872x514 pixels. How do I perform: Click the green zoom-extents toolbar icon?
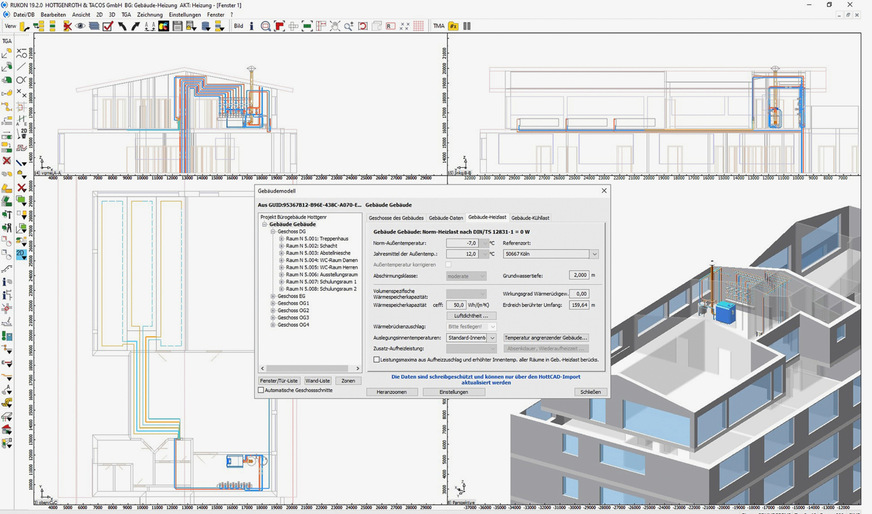click(307, 26)
